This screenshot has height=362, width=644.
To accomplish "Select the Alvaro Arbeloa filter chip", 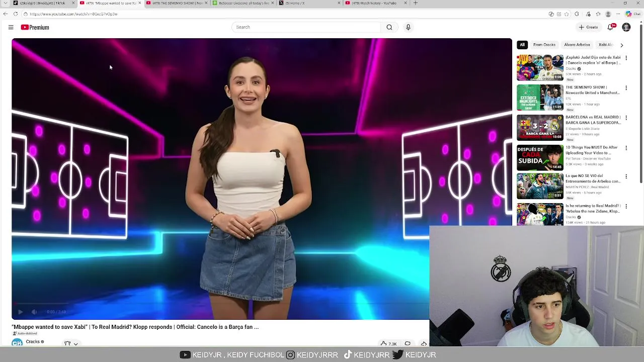I will click(x=577, y=45).
